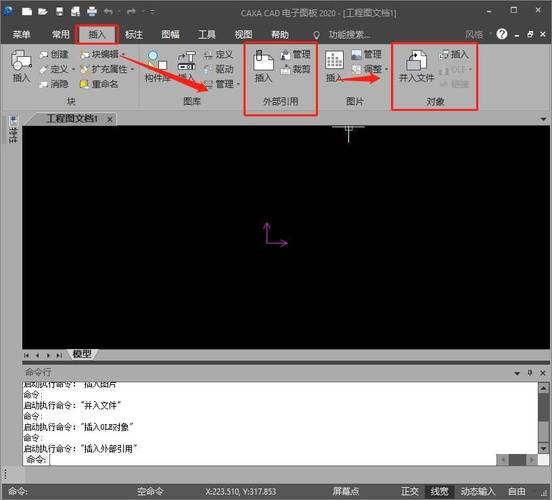Click the command history scroll up arrow

click(x=544, y=388)
